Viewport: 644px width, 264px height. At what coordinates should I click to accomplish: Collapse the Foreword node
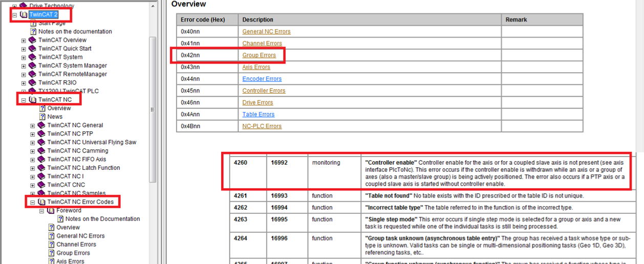(x=42, y=211)
